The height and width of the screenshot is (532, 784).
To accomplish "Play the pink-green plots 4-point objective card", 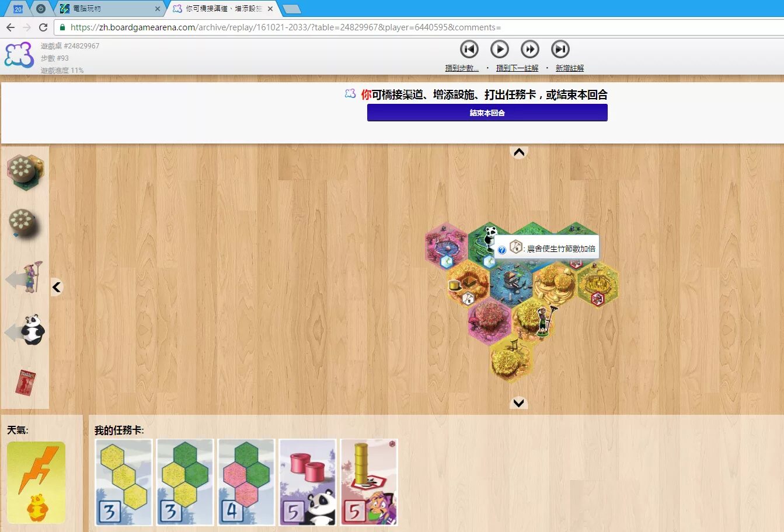I will tap(246, 482).
